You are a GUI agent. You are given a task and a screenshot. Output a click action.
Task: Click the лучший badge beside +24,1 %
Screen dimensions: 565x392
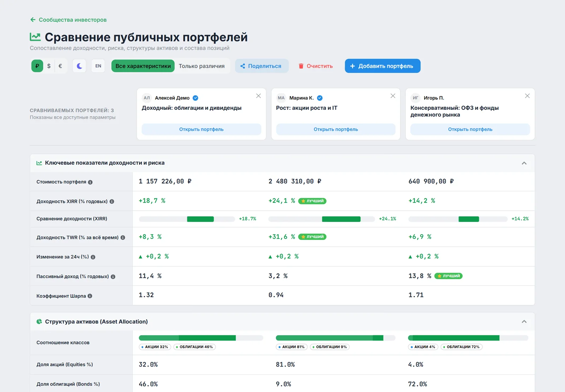[312, 201]
